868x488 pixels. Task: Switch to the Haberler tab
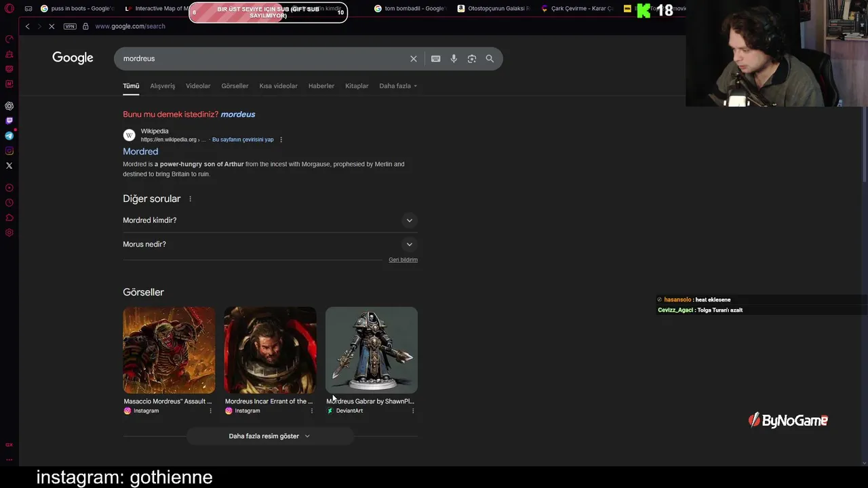coord(321,86)
